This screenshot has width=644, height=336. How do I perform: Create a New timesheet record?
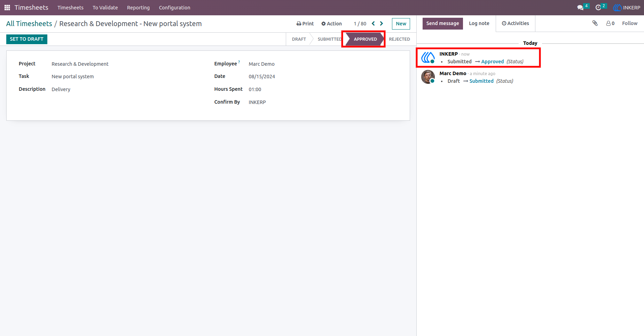(x=401, y=24)
